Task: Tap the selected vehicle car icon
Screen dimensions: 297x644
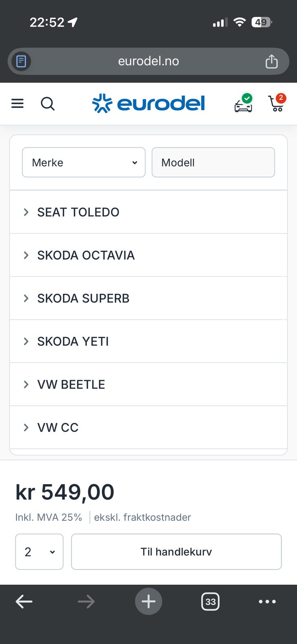Action: 243,104
